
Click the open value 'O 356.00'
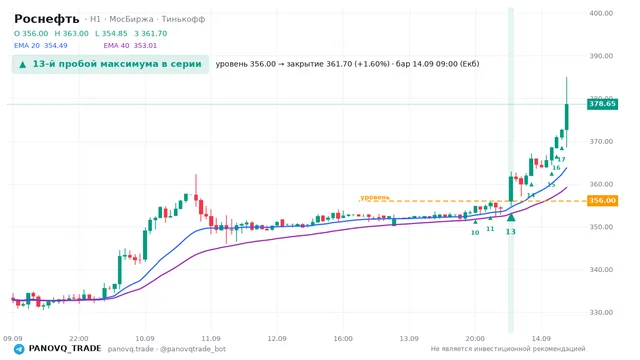pos(31,33)
